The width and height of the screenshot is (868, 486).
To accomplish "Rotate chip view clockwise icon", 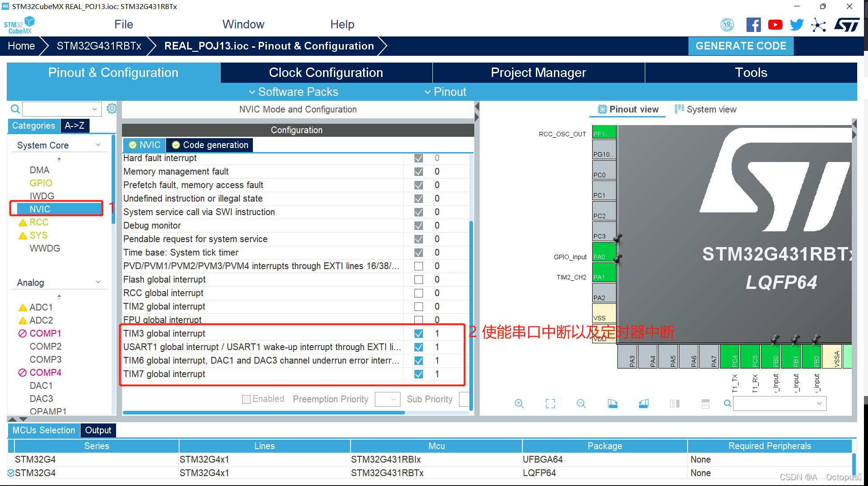I will 612,403.
